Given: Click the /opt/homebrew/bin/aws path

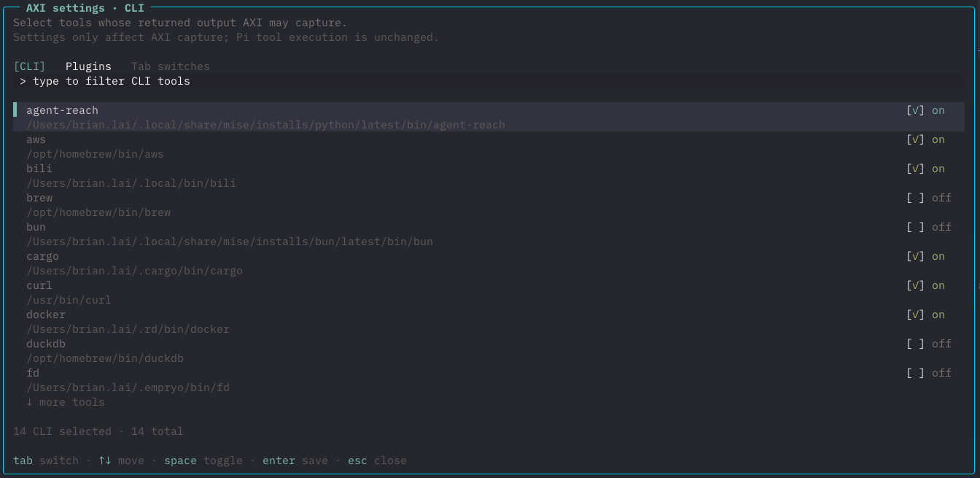Looking at the screenshot, I should click(x=95, y=154).
